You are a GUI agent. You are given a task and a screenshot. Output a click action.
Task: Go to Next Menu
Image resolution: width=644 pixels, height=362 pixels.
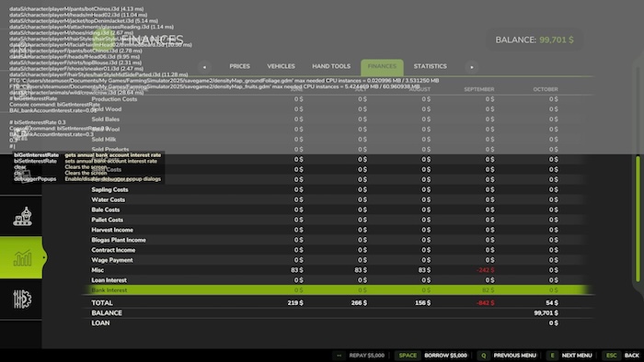tap(577, 356)
